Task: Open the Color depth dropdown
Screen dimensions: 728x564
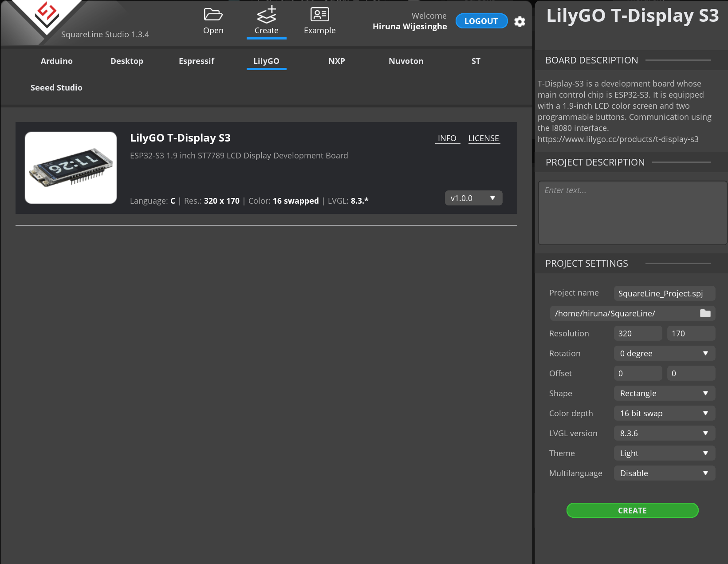Action: (665, 413)
